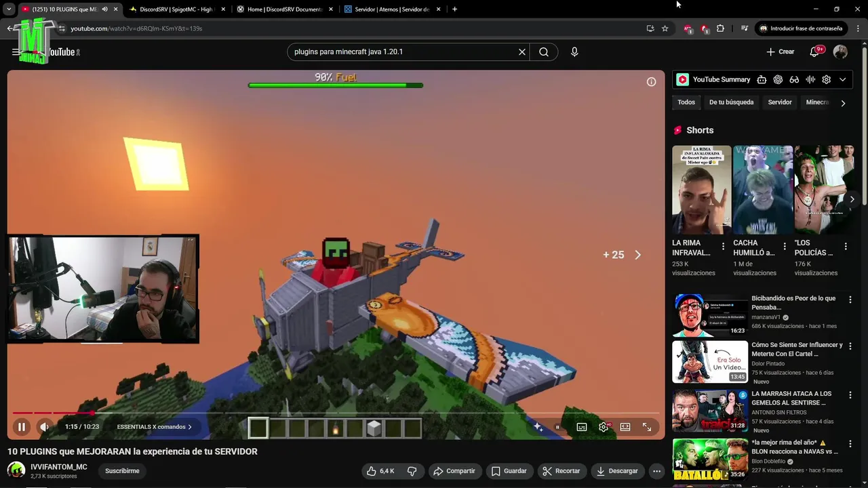Open YouTube account avatar menu
Image resolution: width=868 pixels, height=488 pixels.
[x=840, y=52]
